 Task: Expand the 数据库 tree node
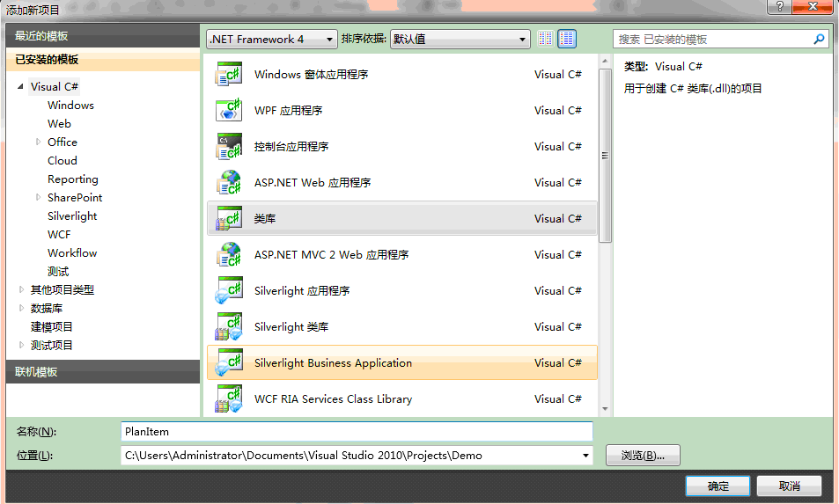click(21, 309)
